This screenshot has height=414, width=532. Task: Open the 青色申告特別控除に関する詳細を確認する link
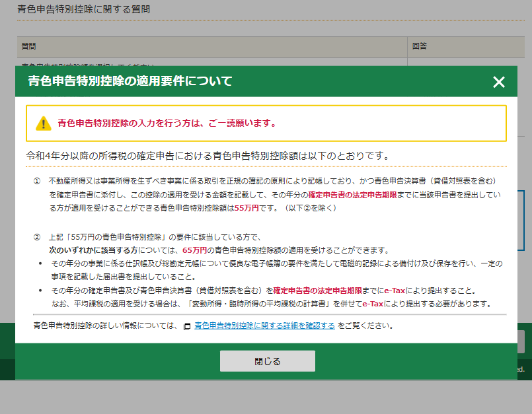264,326
